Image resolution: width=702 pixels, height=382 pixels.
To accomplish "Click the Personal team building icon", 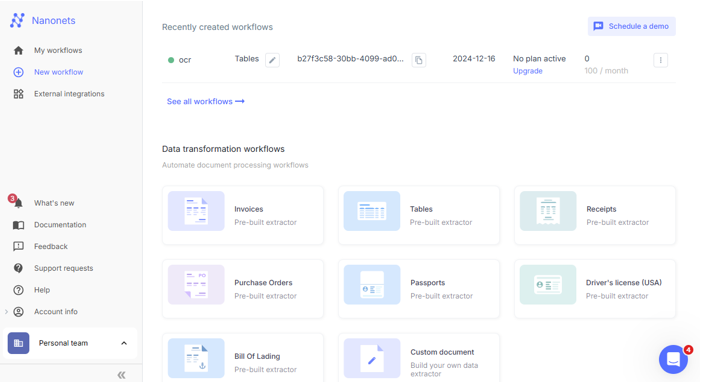I will coord(18,343).
